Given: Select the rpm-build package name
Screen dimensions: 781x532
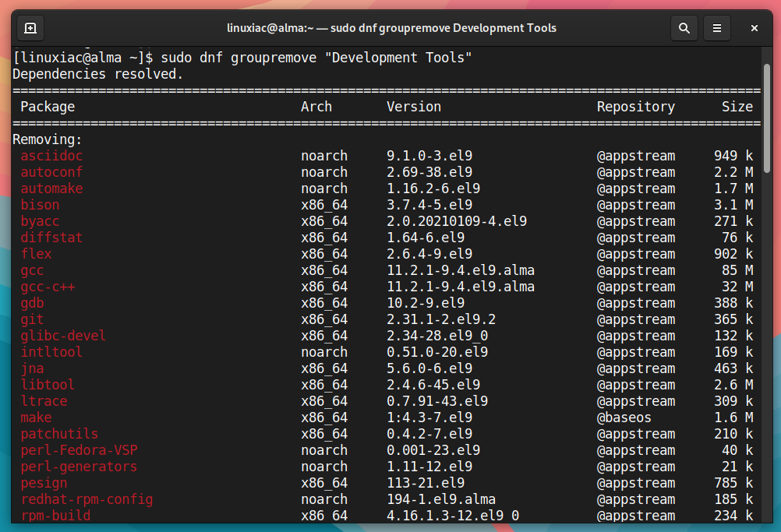Looking at the screenshot, I should (55, 516).
